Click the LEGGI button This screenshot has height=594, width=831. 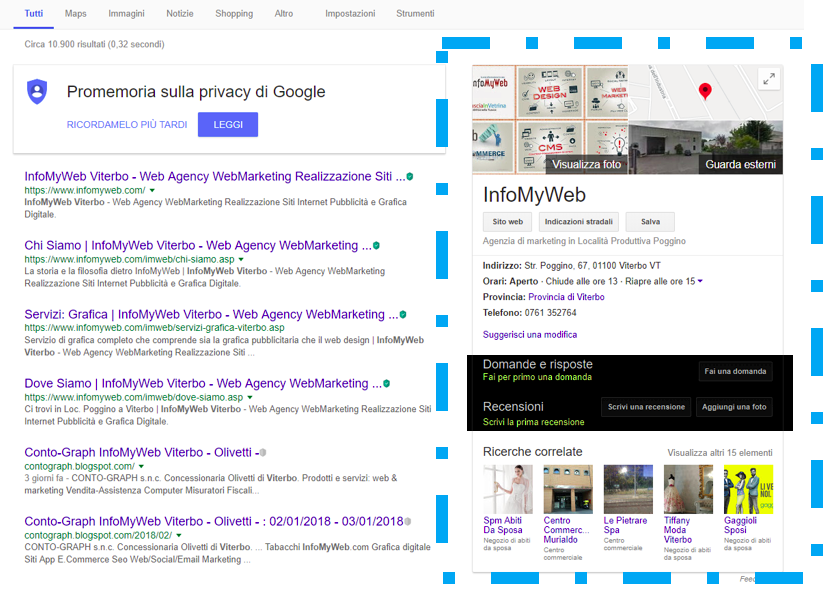click(228, 125)
